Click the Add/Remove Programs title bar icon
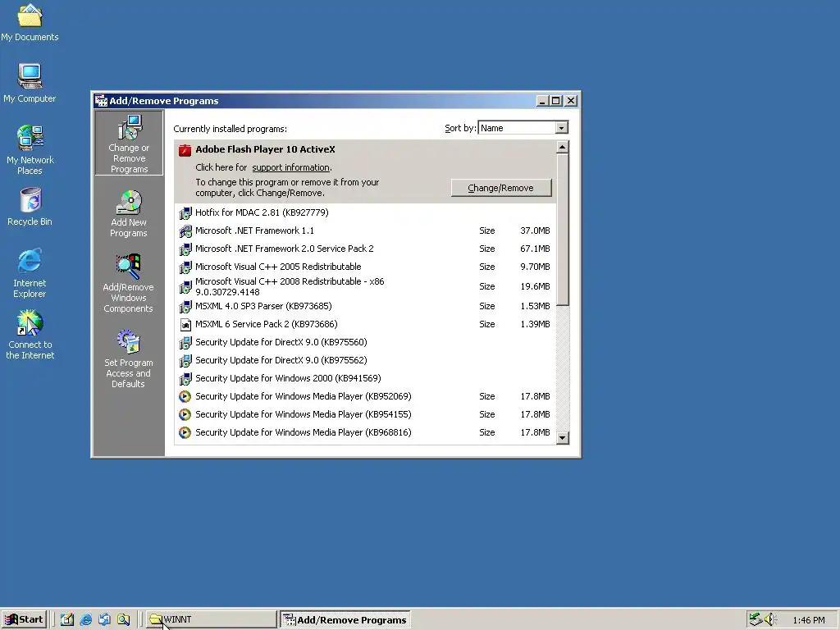Viewport: 840px width, 630px height. [101, 101]
